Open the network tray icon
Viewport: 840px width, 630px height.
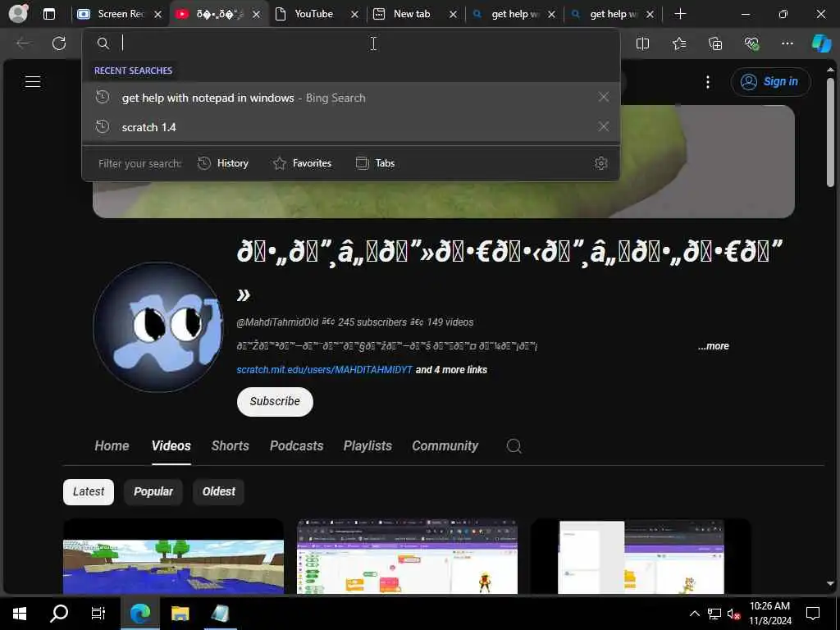714,614
